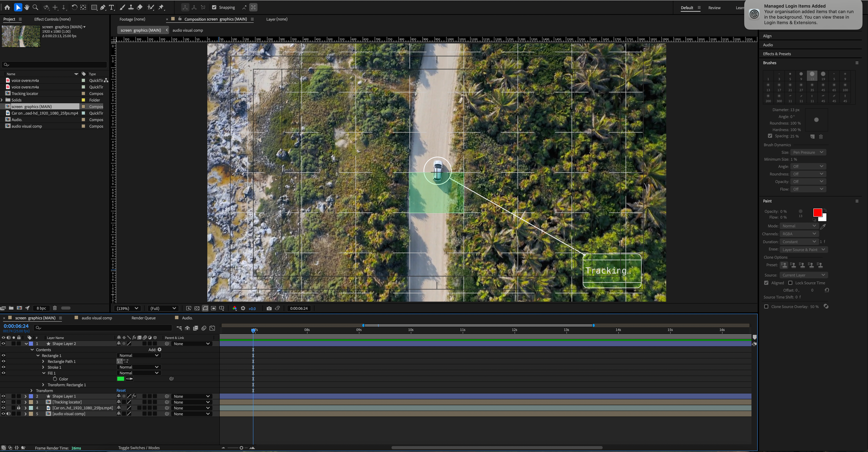The height and width of the screenshot is (452, 868).
Task: Open the Review workspace
Action: click(714, 8)
